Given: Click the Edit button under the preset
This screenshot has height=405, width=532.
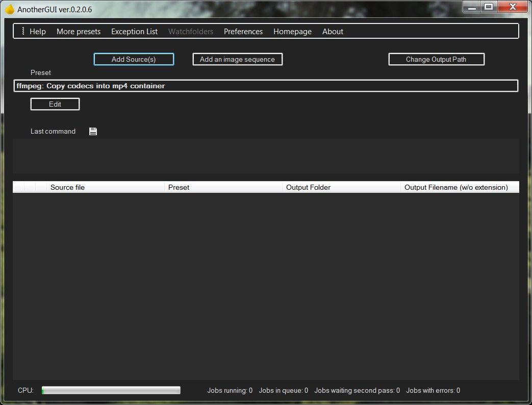Looking at the screenshot, I should tap(55, 104).
